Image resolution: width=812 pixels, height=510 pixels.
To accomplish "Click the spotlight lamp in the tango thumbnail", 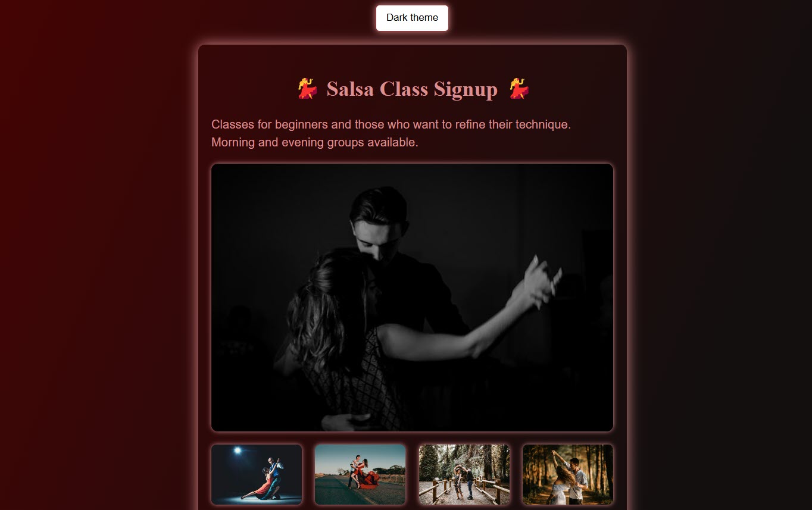I will point(238,451).
